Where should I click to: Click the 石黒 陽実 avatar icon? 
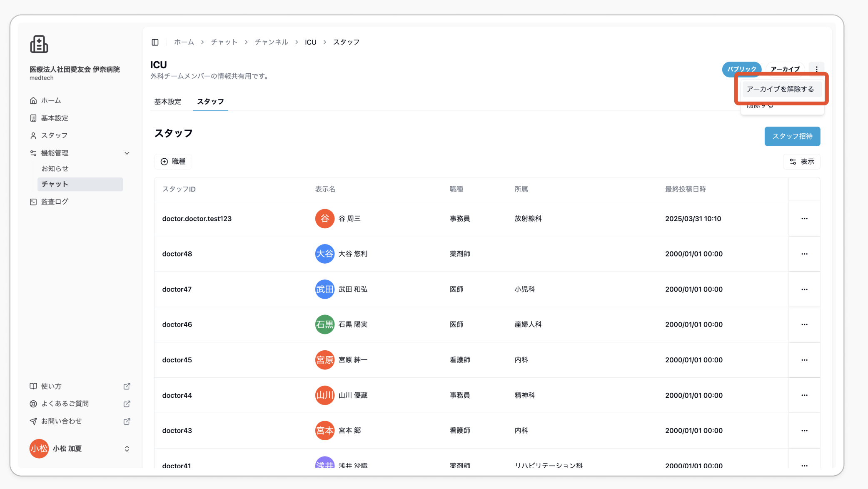[324, 324]
